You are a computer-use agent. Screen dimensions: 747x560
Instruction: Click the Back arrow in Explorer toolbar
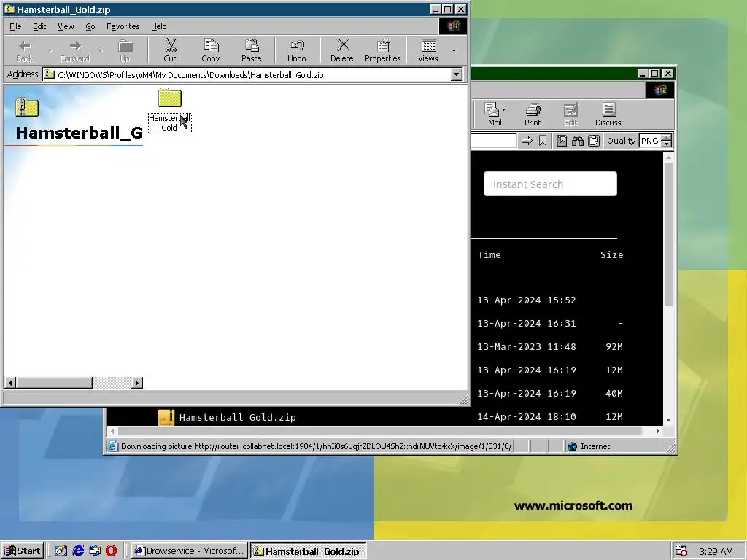pyautogui.click(x=24, y=50)
